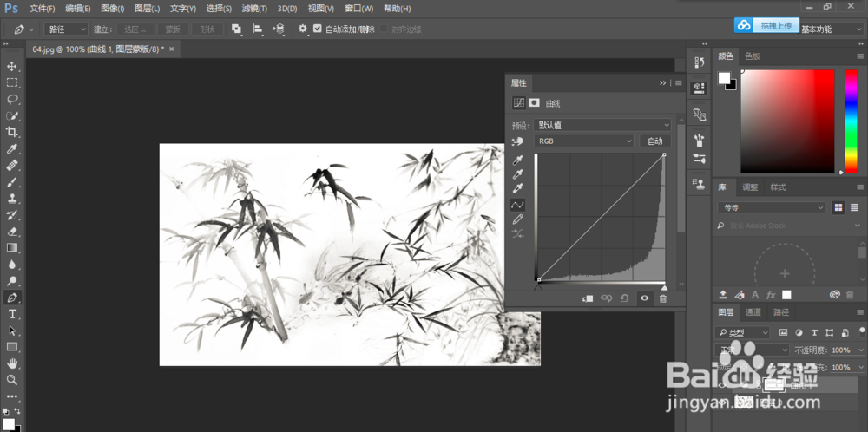The width and height of the screenshot is (868, 432).
Task: Toggle curves layer visibility eye in Properties
Action: point(644,298)
